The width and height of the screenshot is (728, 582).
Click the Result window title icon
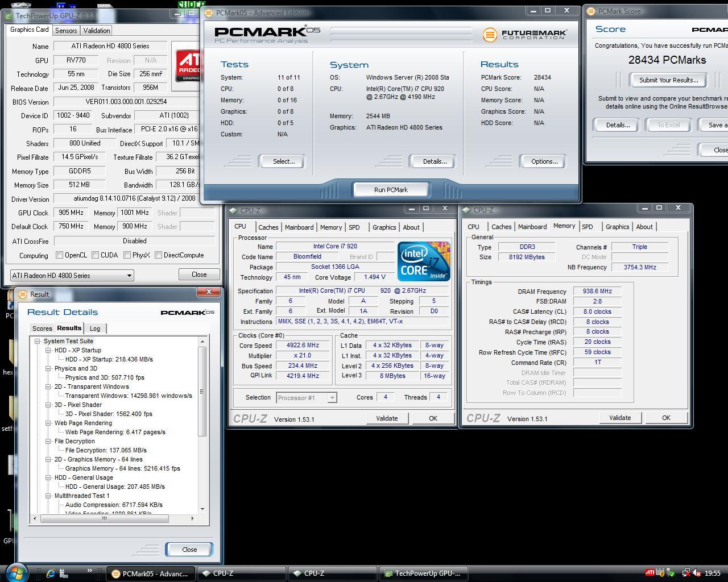[x=23, y=294]
